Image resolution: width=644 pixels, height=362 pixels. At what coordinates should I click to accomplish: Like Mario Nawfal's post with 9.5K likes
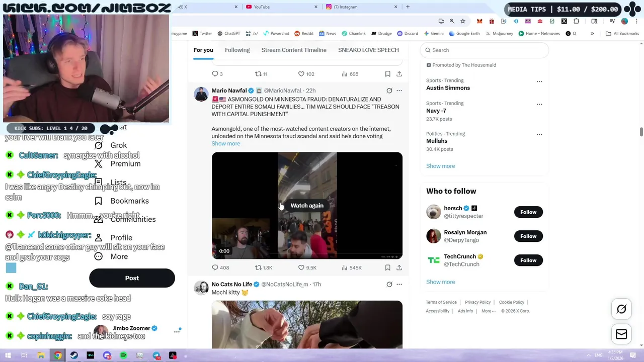pyautogui.click(x=307, y=267)
